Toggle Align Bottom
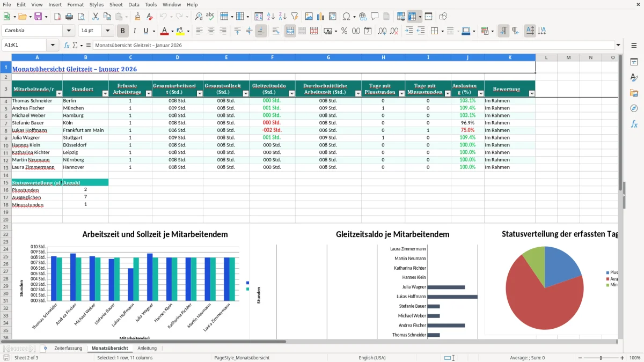Viewport: 644px width, 362px height. (261, 31)
